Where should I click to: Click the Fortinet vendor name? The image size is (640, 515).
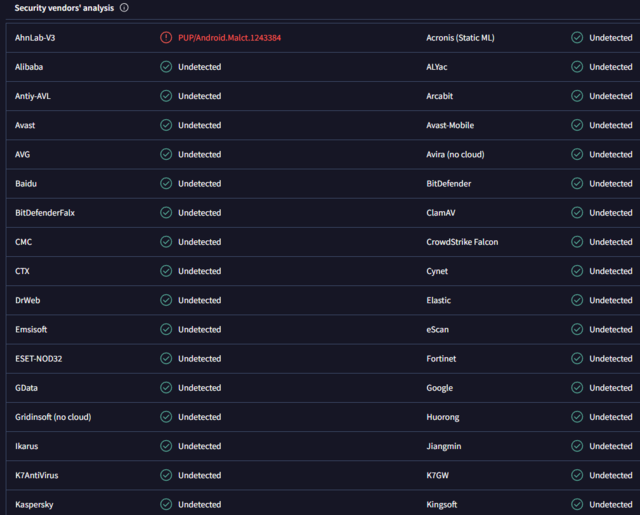point(441,358)
